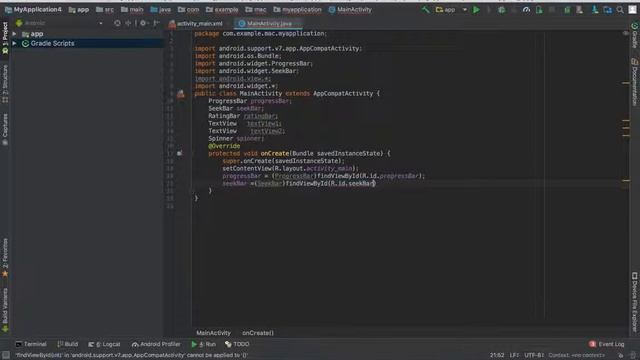Open the Android project view dropdown

(x=59, y=23)
